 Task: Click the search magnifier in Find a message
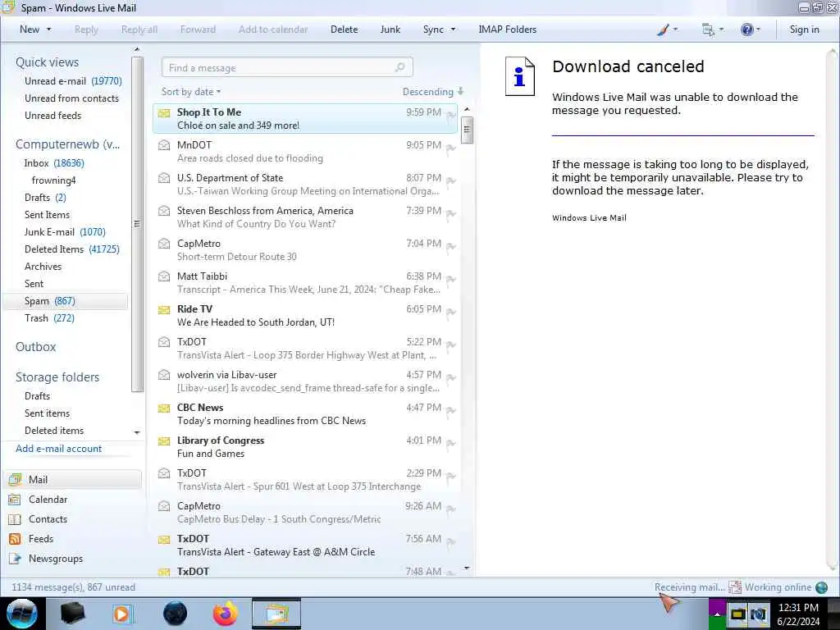coord(399,67)
